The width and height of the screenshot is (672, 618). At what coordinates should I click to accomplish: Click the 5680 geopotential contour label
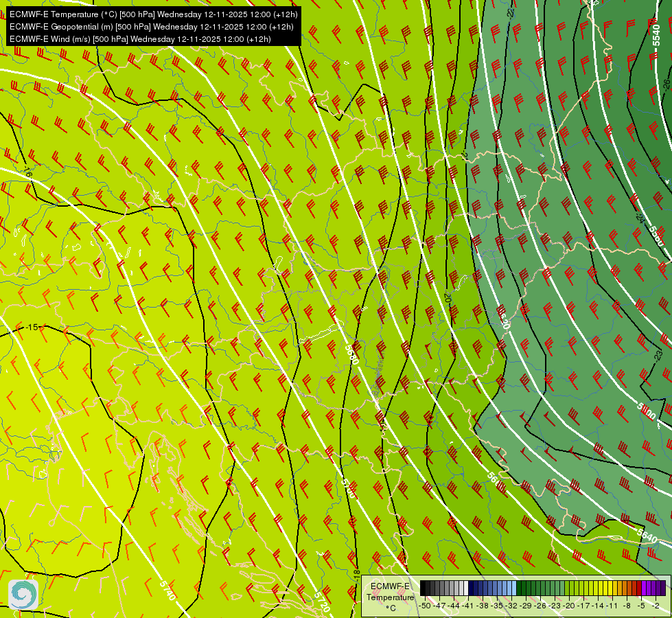click(352, 354)
